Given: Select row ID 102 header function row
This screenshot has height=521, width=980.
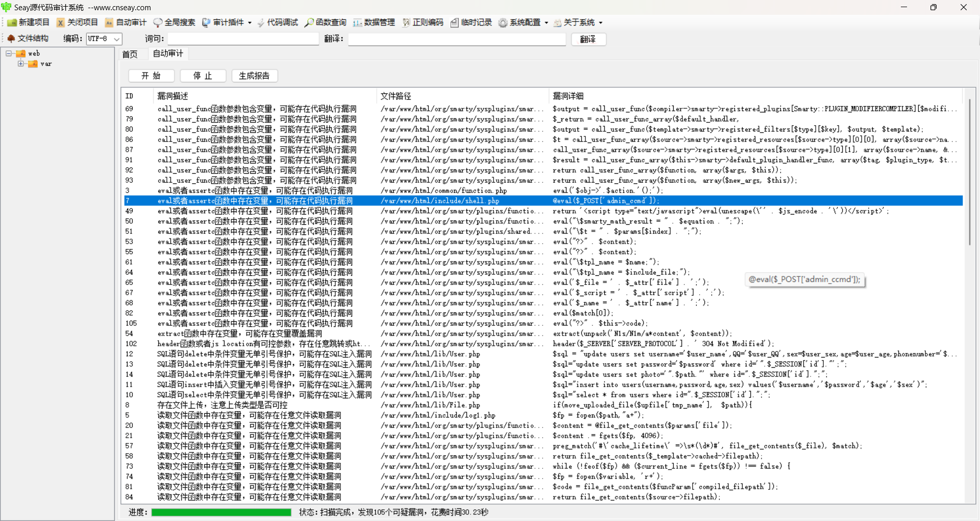Looking at the screenshot, I should tap(543, 344).
